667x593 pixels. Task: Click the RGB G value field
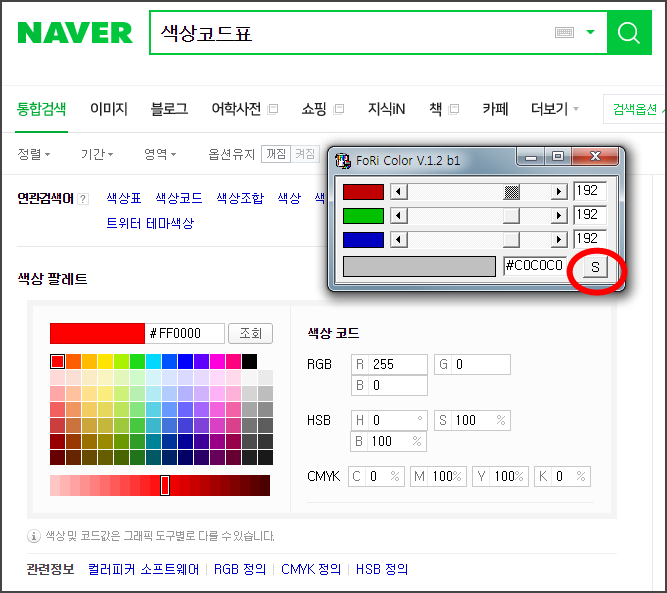click(x=472, y=365)
